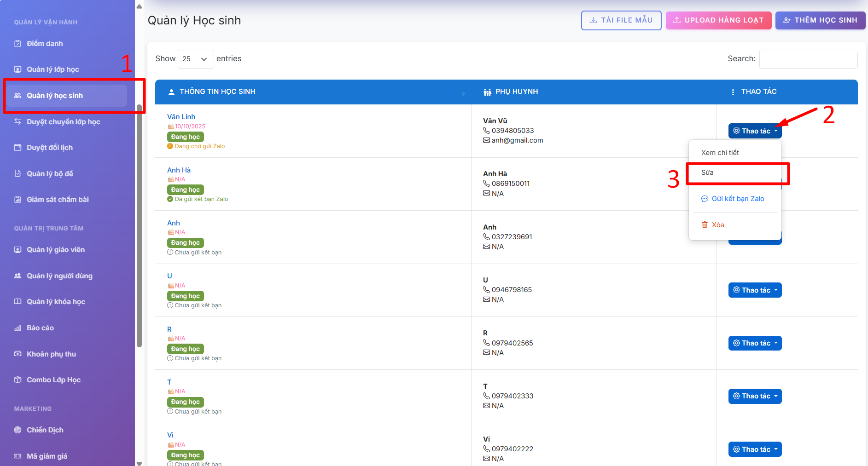868x466 pixels.
Task: Select Gửi kết bạn Zalo option
Action: click(x=737, y=199)
